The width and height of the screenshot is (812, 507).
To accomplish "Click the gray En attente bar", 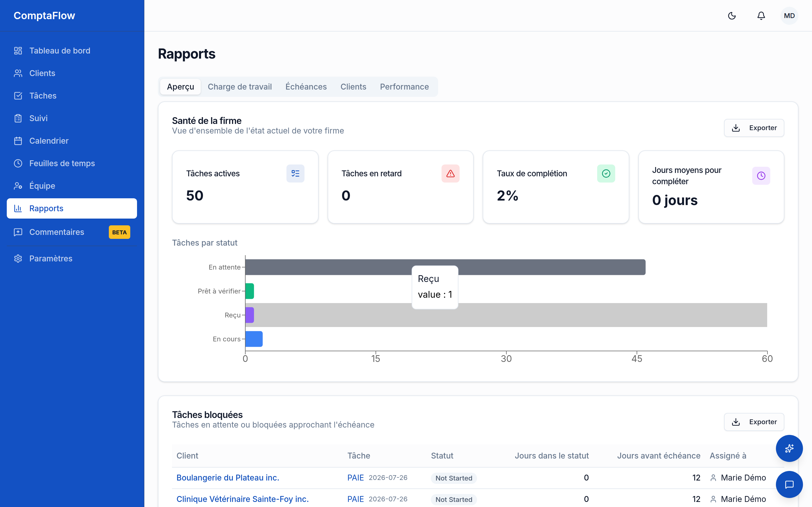I will (x=445, y=267).
